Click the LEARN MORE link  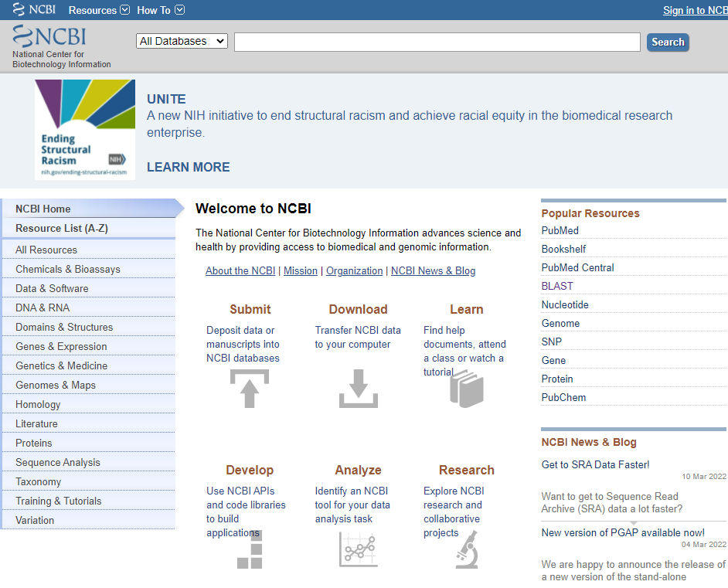[188, 167]
